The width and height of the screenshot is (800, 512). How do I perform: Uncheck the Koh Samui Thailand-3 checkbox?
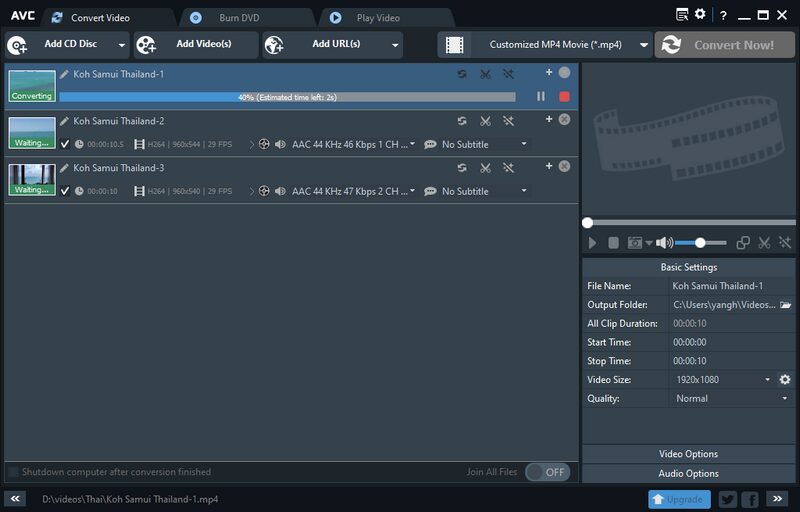coord(65,191)
